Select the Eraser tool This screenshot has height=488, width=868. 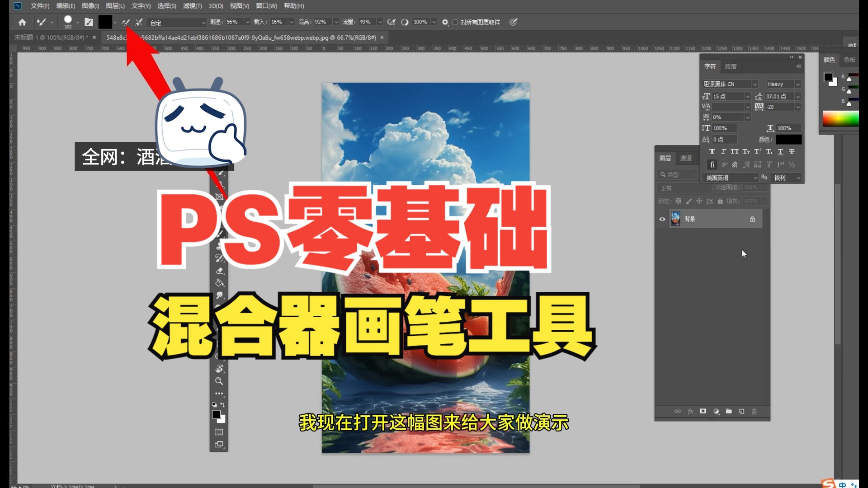click(219, 271)
